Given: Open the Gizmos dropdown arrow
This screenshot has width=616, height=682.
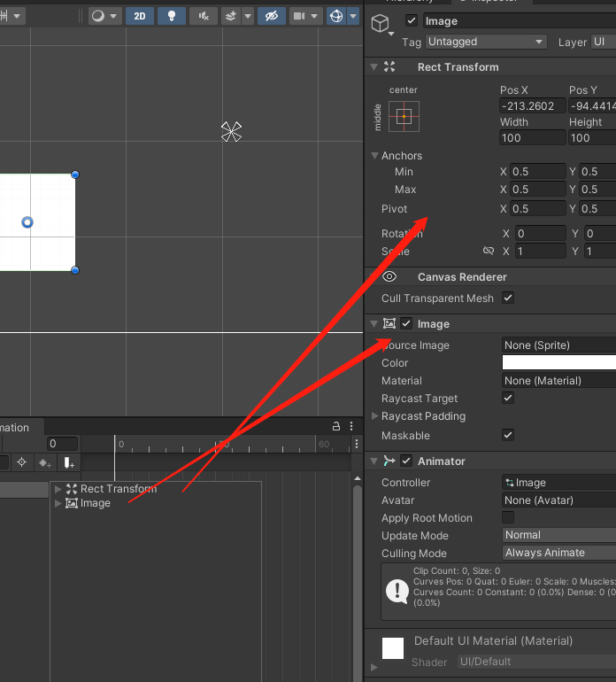Looking at the screenshot, I should coord(353,16).
